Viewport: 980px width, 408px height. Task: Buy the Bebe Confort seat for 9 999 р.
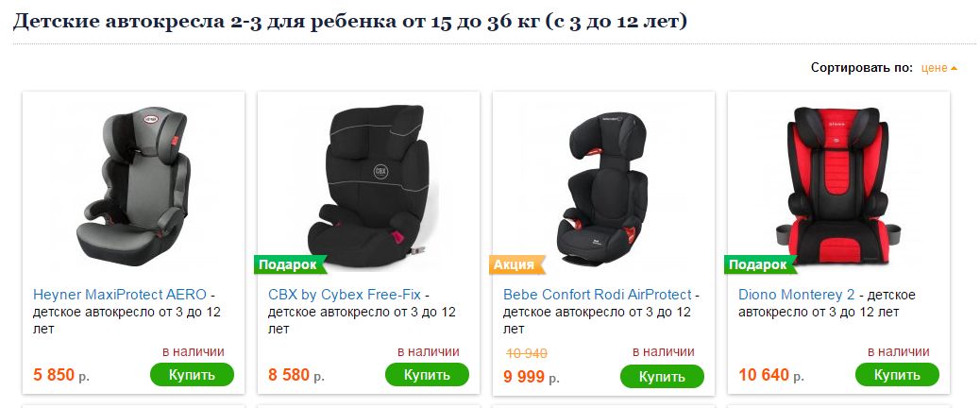[662, 377]
